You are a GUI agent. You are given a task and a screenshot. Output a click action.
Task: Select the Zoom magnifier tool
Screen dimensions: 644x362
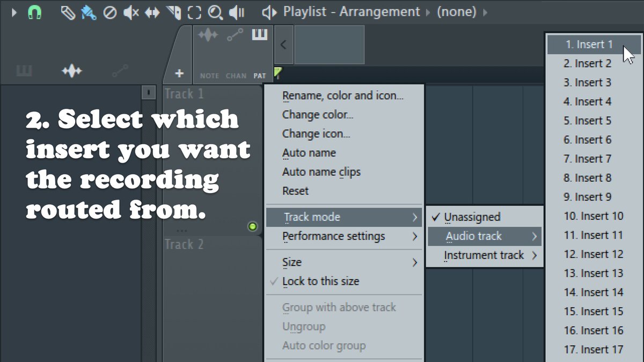(215, 12)
